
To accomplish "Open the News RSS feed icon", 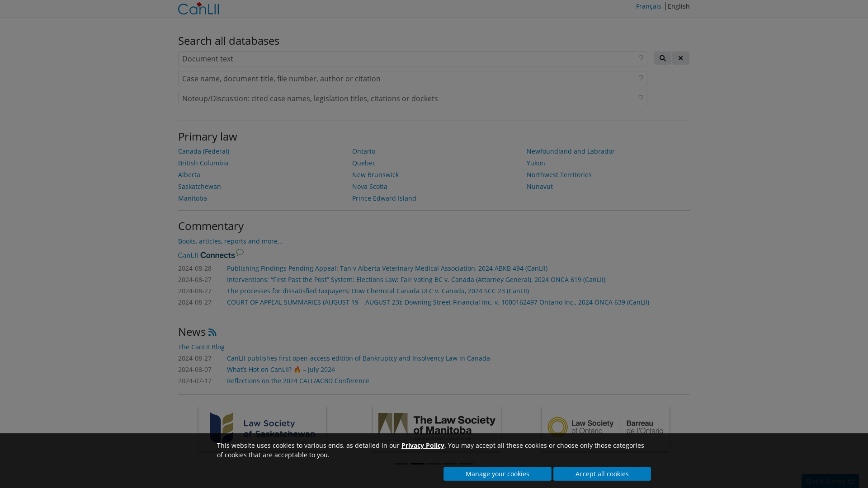I will tap(212, 332).
